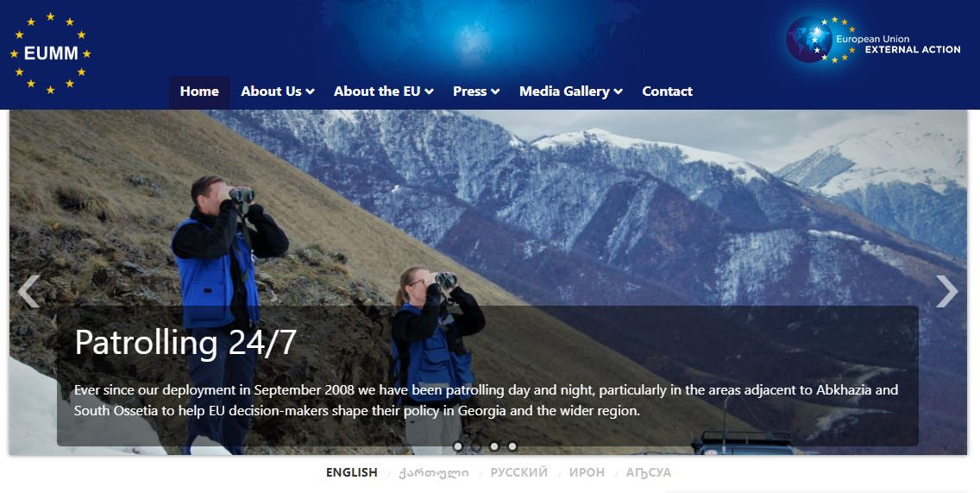Viewport: 980px width, 493px height.
Task: Expand the About the EU dropdown
Action: (x=383, y=92)
